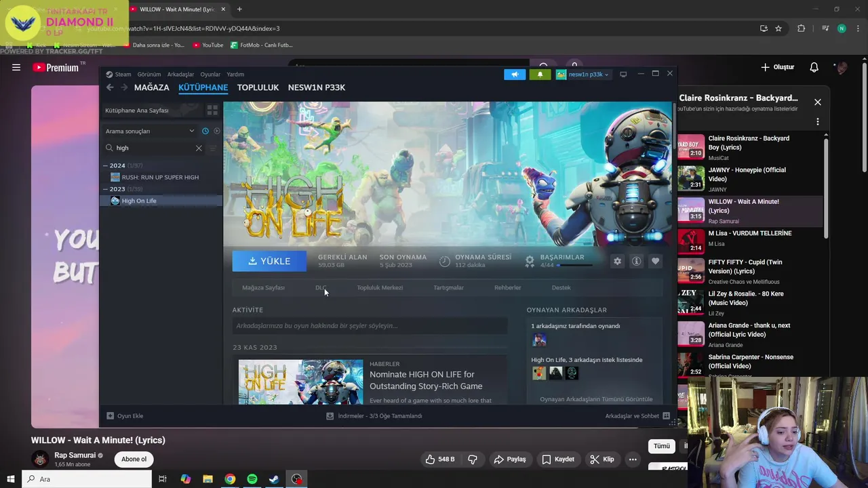Click the Windows Start button
868x488 pixels.
11,479
